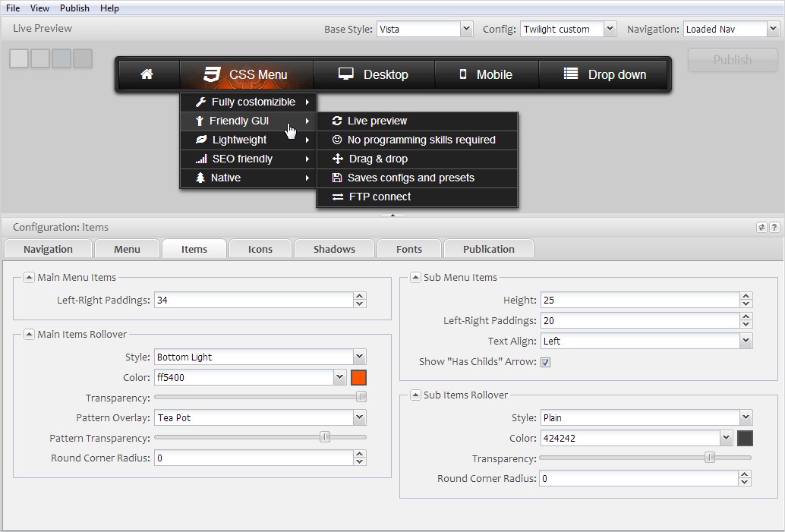
Task: Click the monitor icon next to Desktop
Action: (346, 74)
